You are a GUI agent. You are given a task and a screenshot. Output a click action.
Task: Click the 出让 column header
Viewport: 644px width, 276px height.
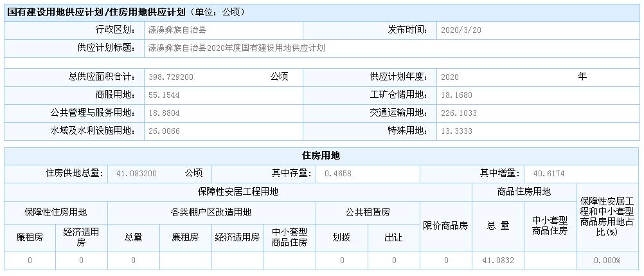point(393,237)
